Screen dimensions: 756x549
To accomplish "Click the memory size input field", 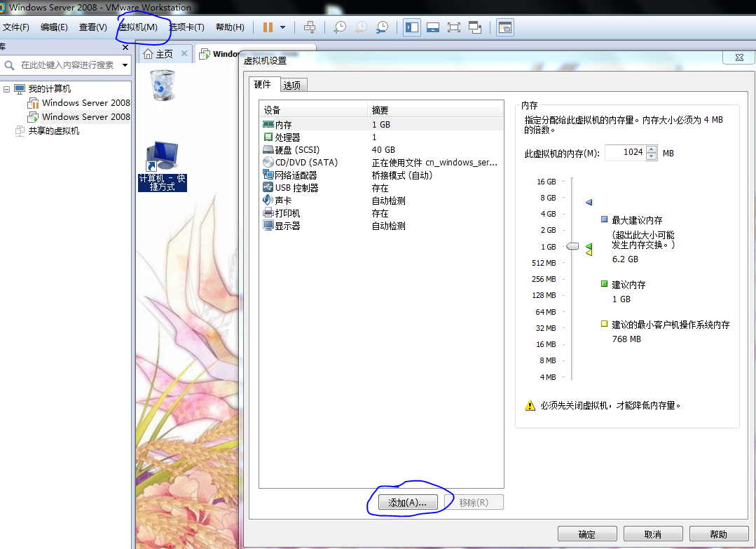I will pyautogui.click(x=626, y=152).
